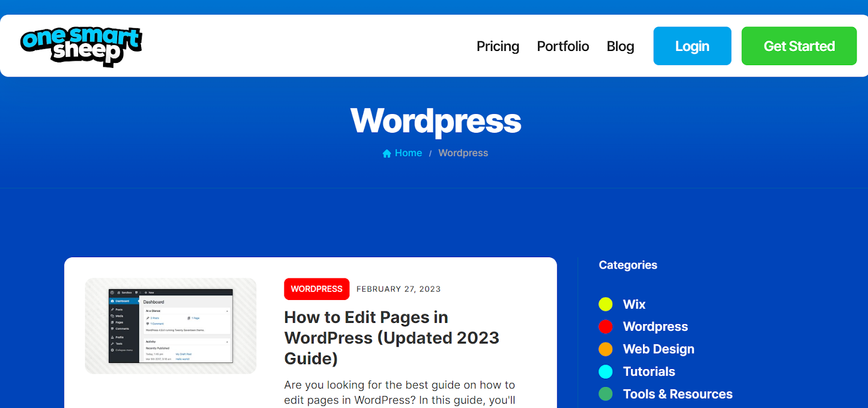This screenshot has width=868, height=408.
Task: Click the Wordpress breadcrumb text
Action: coord(463,153)
